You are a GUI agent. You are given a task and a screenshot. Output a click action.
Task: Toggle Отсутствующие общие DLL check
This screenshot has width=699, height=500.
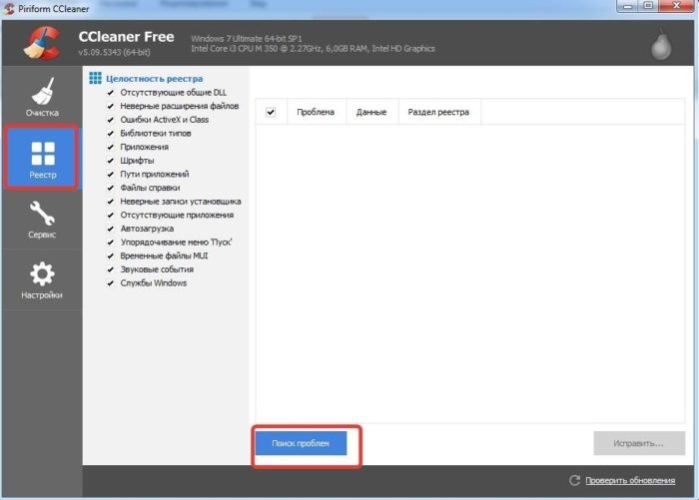[x=111, y=93]
